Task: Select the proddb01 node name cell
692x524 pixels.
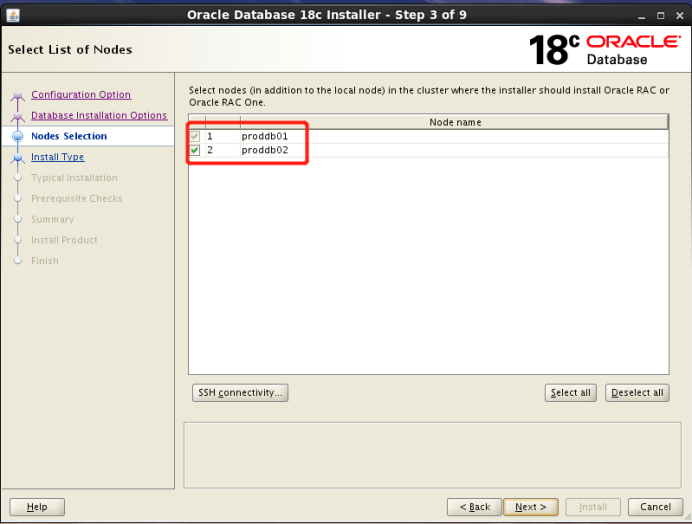Action: click(454, 136)
